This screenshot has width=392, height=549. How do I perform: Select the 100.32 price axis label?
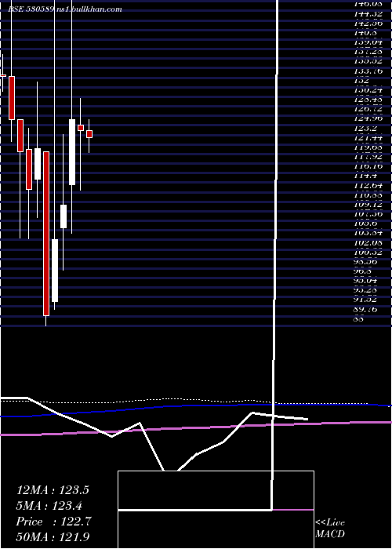pyautogui.click(x=368, y=252)
